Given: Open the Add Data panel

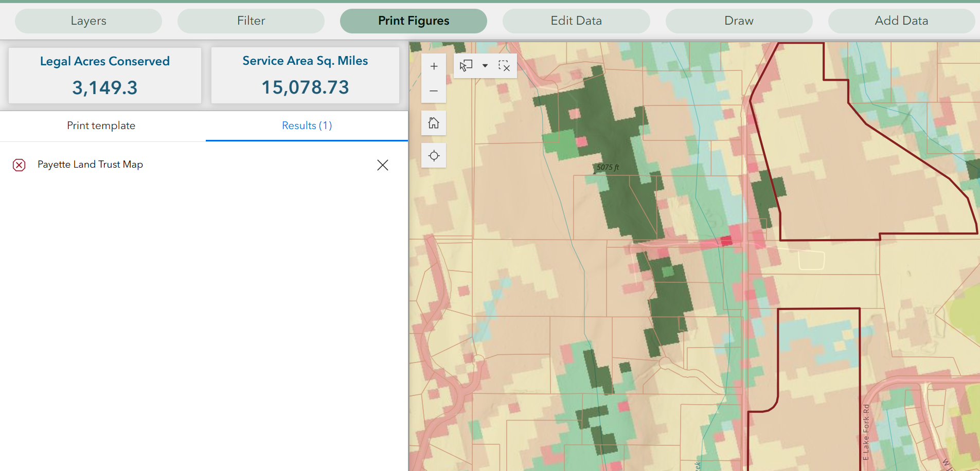Looking at the screenshot, I should (x=901, y=21).
